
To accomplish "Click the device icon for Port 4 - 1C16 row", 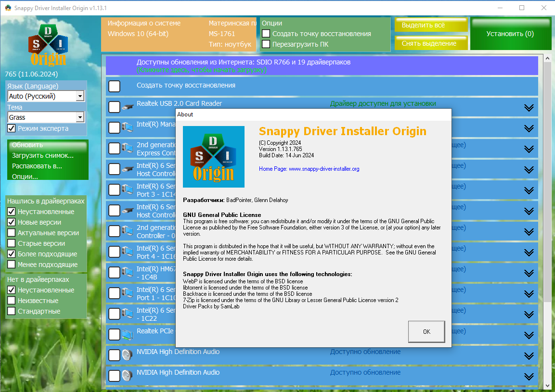I will pyautogui.click(x=128, y=252).
